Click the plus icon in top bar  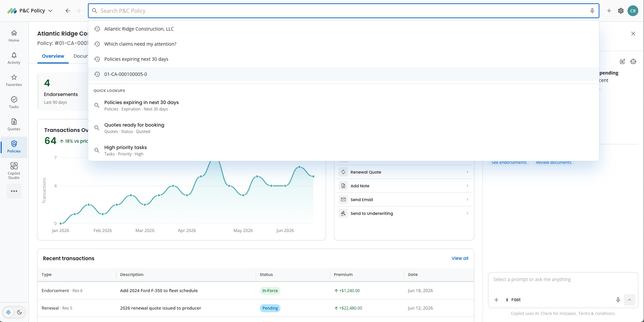pos(609,11)
